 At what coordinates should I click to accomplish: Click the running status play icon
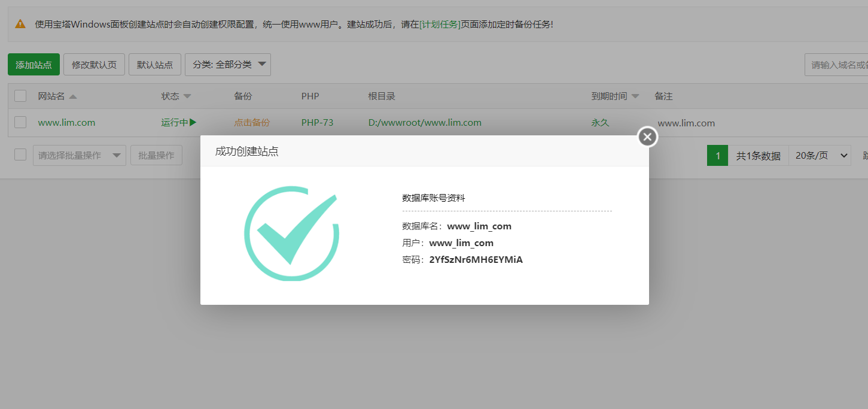(x=193, y=122)
